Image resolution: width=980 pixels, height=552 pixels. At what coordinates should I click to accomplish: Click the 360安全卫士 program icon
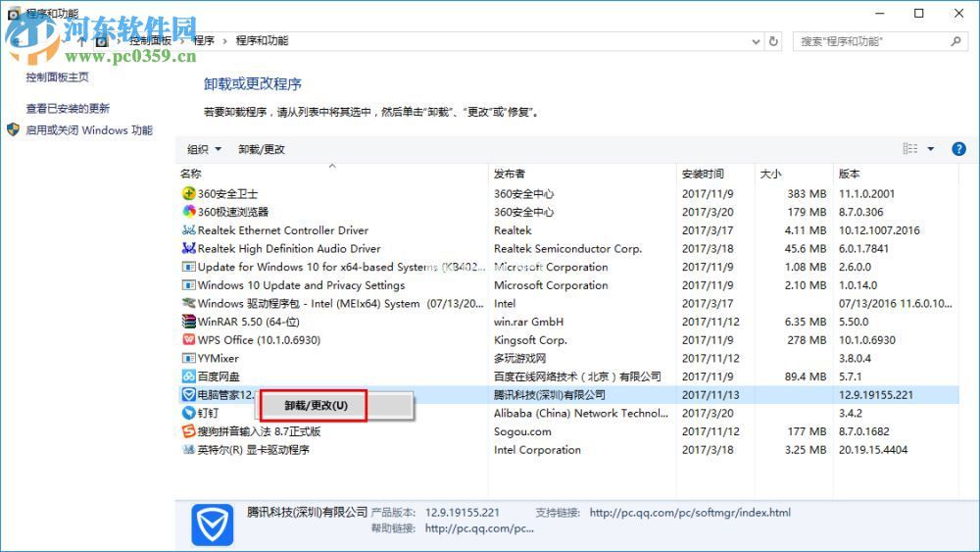point(188,193)
